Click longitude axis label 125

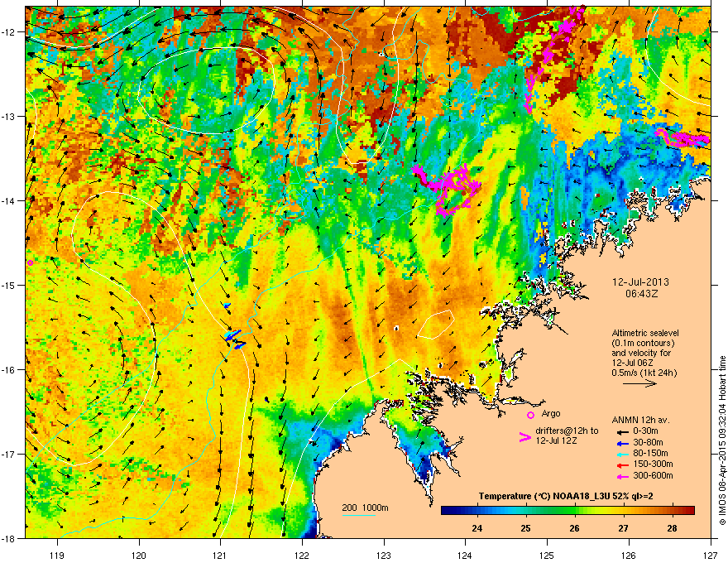click(x=547, y=555)
